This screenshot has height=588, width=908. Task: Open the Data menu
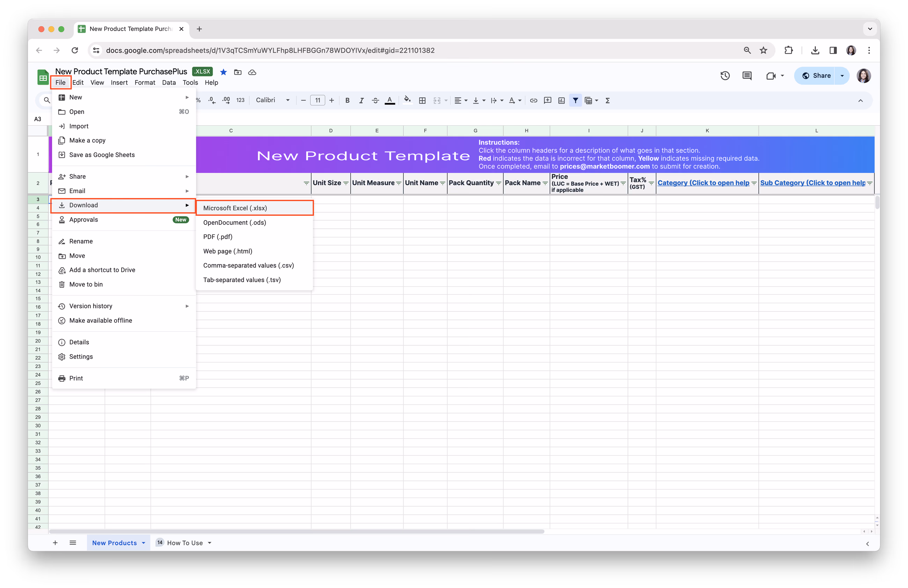(169, 82)
